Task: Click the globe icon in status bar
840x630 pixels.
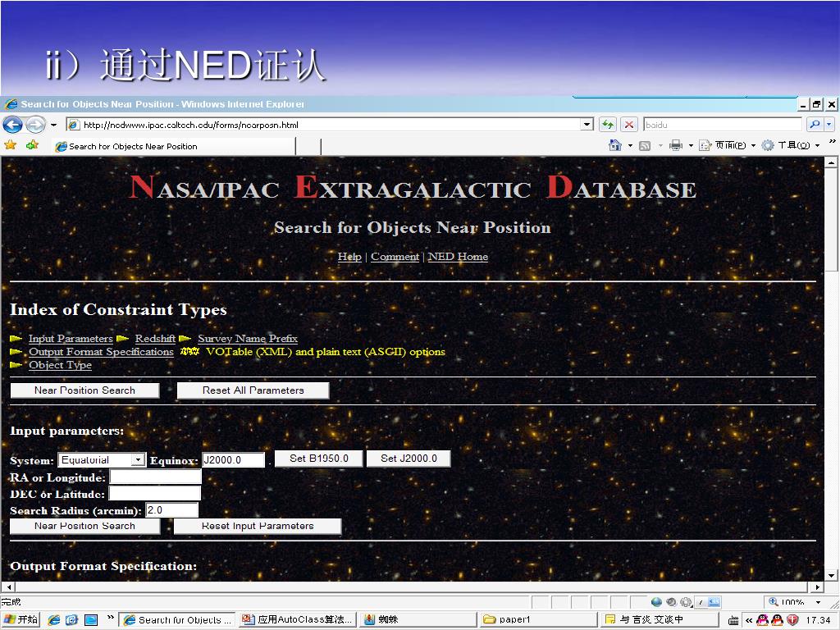Action: coord(656,602)
